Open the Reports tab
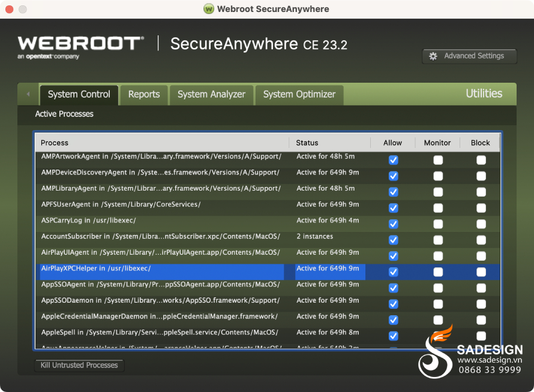 [x=144, y=95]
